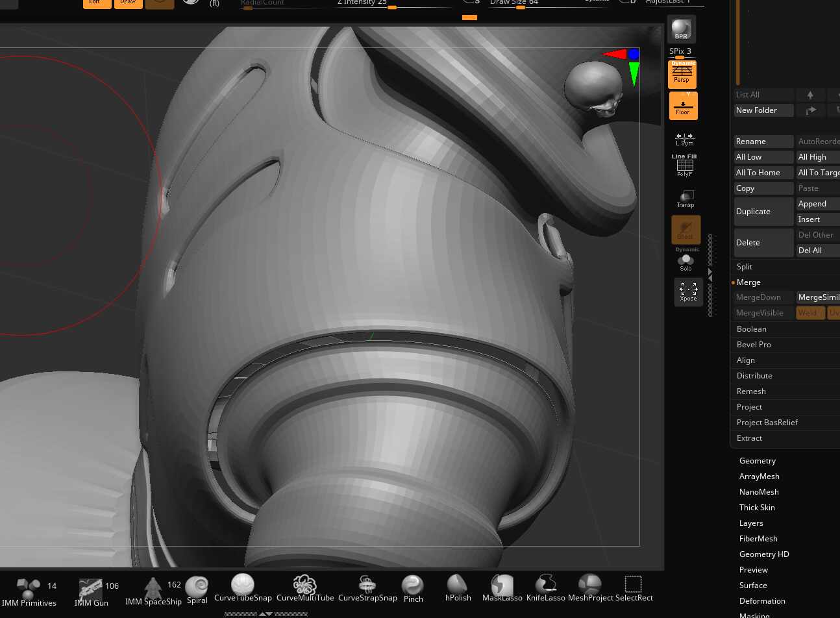Expand the FiberMesh subpalette

pos(758,538)
